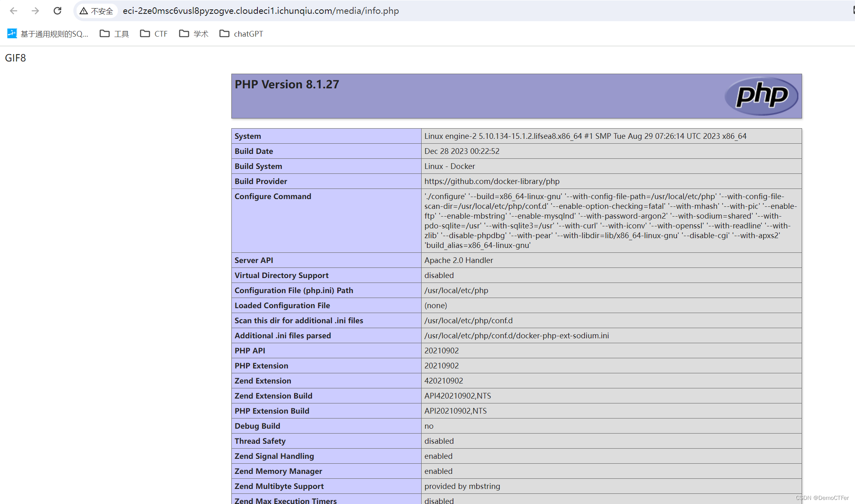Select the /usr/local/etc/php/conf.d value
This screenshot has width=855, height=504.
[468, 320]
